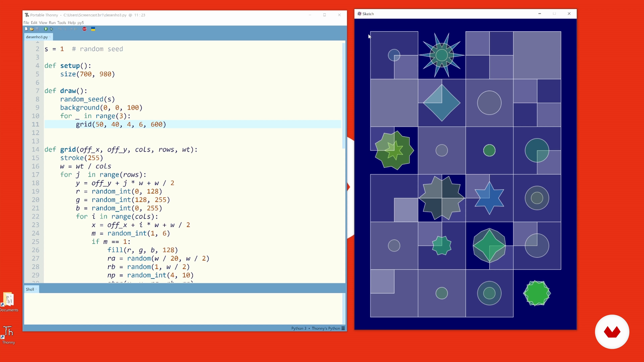
Task: Click the 's = 1' random seed line
Action: 84,49
